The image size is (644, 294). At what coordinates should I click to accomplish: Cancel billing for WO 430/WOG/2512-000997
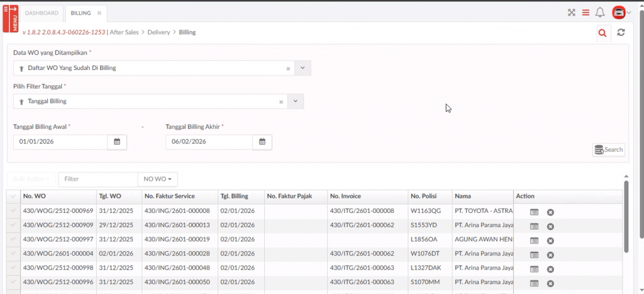pos(550,240)
